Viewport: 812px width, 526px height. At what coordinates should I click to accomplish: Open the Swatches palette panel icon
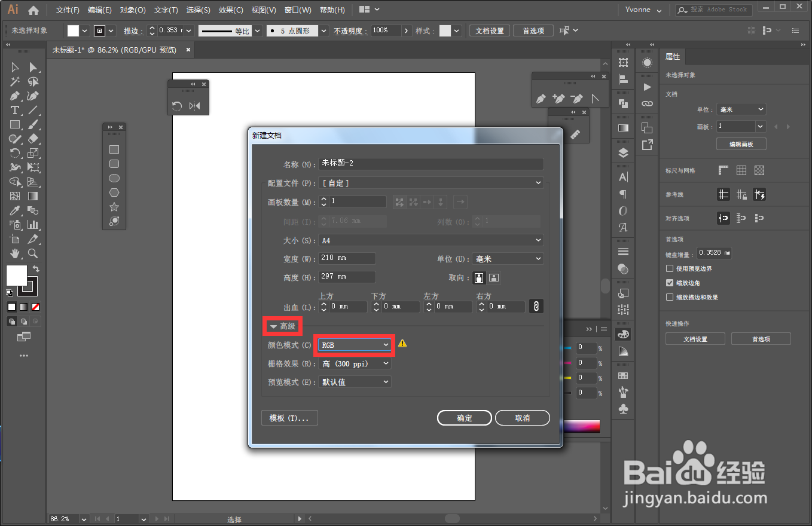tap(623, 375)
